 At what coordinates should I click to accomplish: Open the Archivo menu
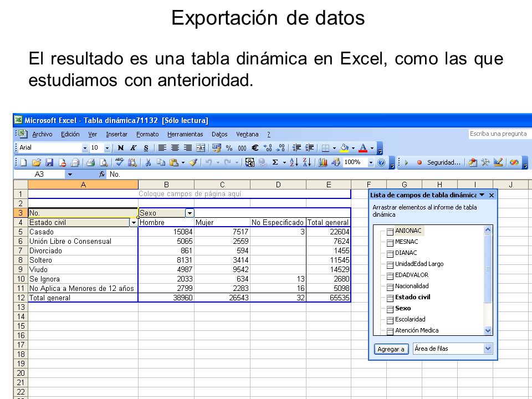click(x=42, y=134)
